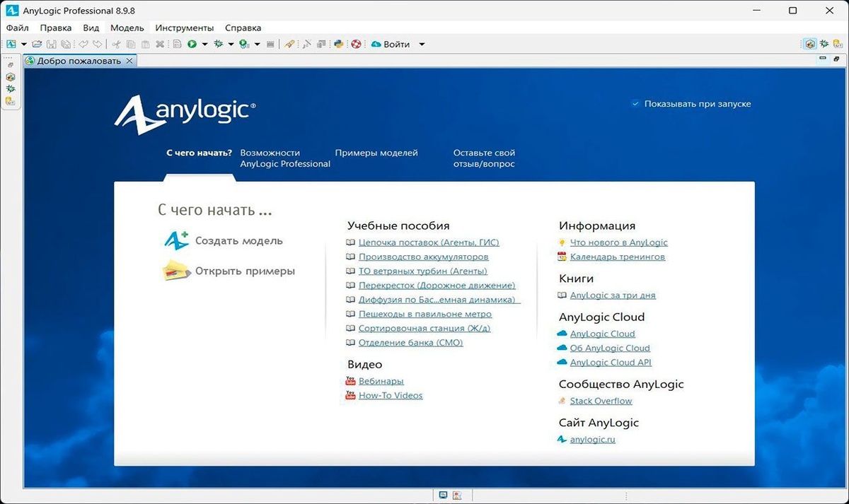Click the How-To Videos link

click(x=391, y=396)
